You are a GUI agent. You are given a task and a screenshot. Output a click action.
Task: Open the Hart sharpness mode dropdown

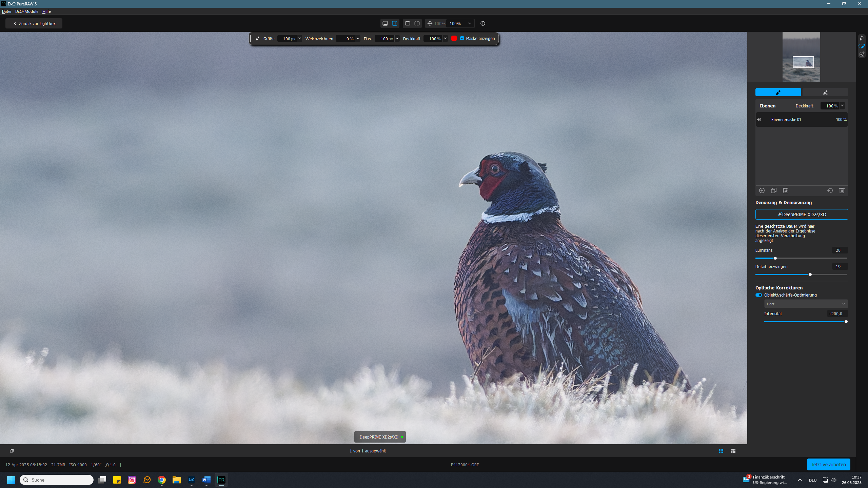pyautogui.click(x=806, y=304)
